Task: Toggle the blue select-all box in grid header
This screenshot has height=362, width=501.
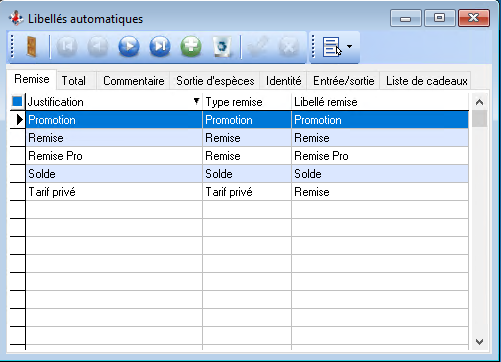Action: (x=17, y=101)
